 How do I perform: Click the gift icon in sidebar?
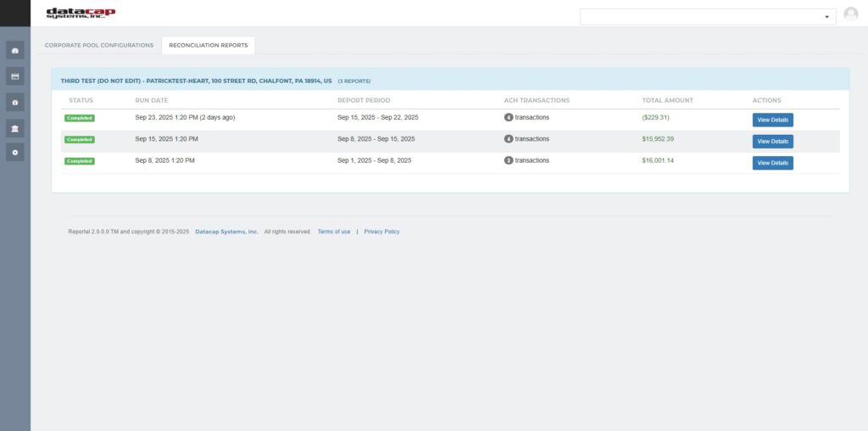click(x=15, y=102)
